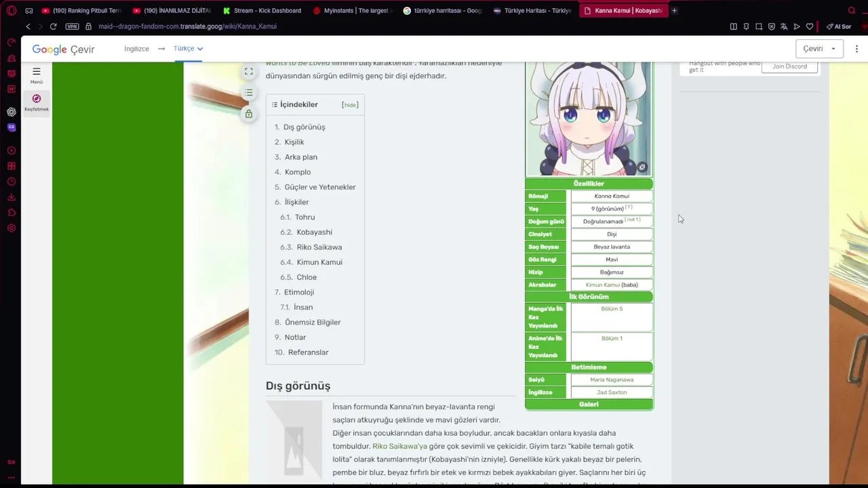This screenshot has width=868, height=488.
Task: Add page to bookmarks heart icon
Action: (x=810, y=26)
